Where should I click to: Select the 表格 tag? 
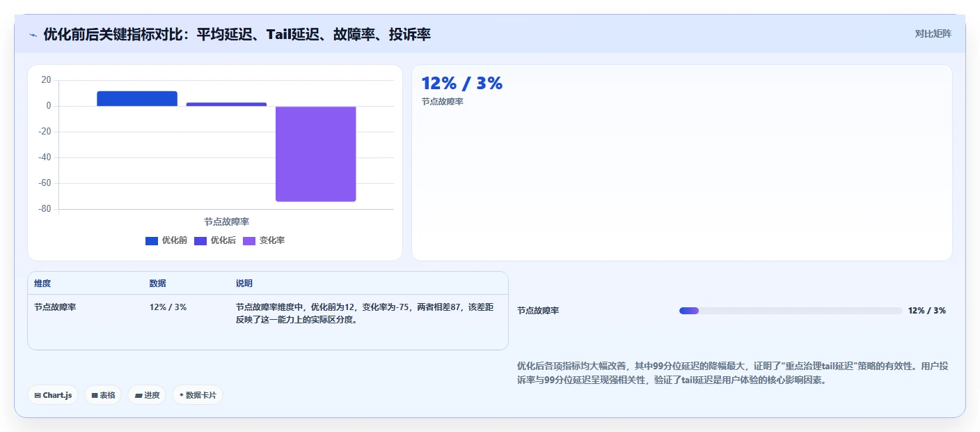coord(103,395)
